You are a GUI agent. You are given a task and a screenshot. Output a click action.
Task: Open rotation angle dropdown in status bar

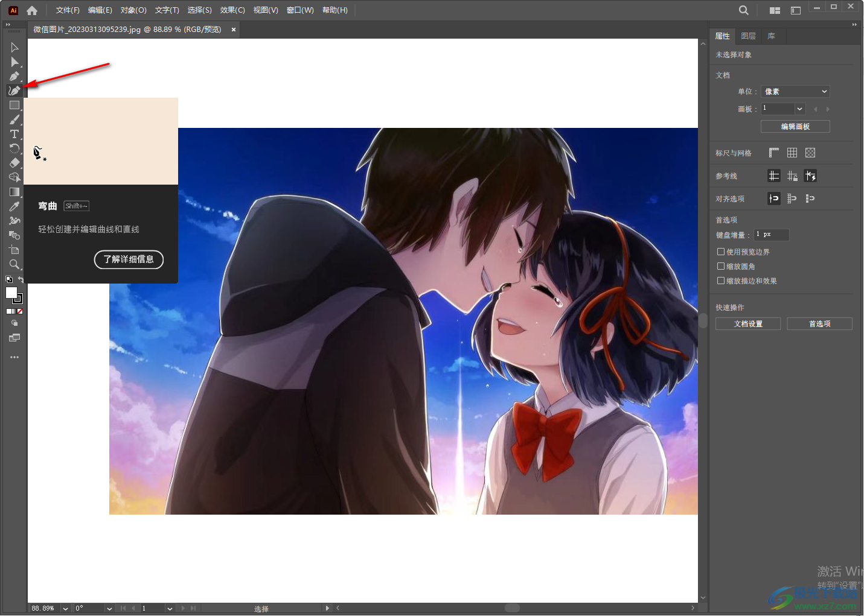109,608
